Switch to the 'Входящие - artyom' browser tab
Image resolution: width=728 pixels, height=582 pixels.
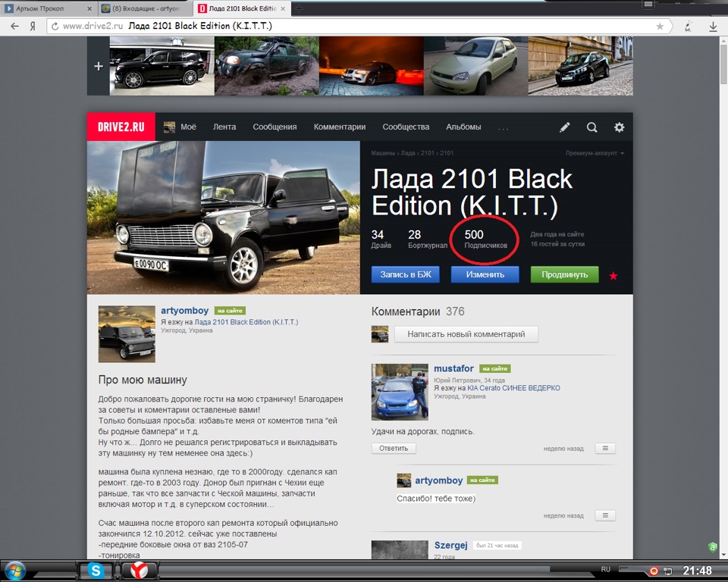[148, 7]
